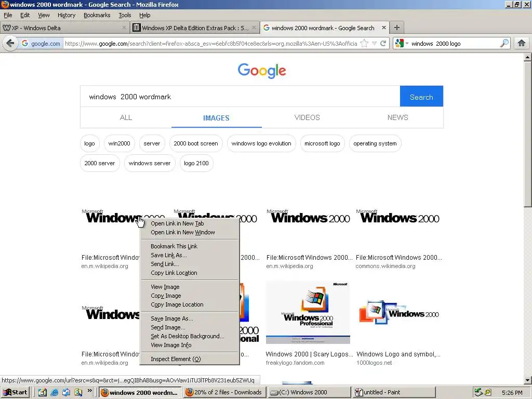The image size is (532, 399).
Task: Select the 'microsoft logo' chip
Action: point(322,143)
